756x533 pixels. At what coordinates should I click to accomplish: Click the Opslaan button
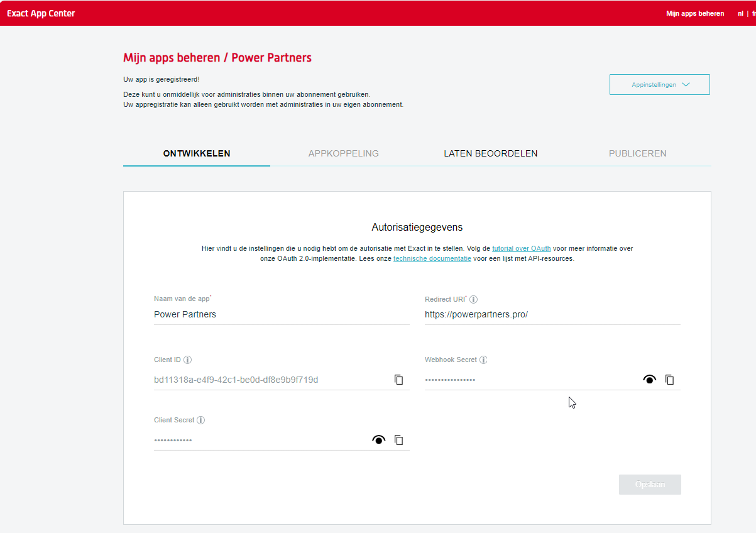click(x=650, y=485)
